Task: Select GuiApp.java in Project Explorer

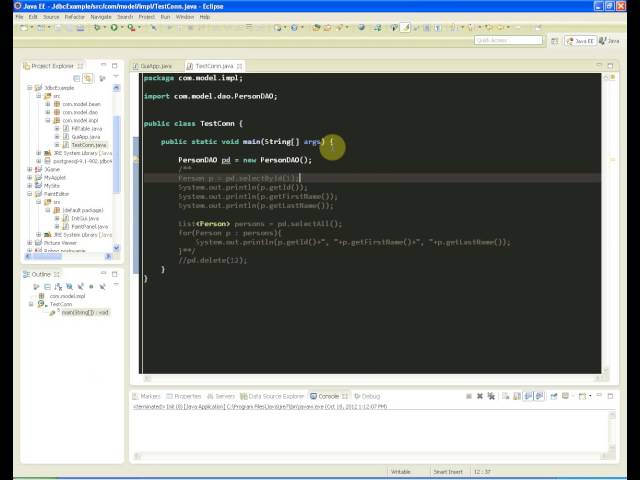Action: pos(85,137)
